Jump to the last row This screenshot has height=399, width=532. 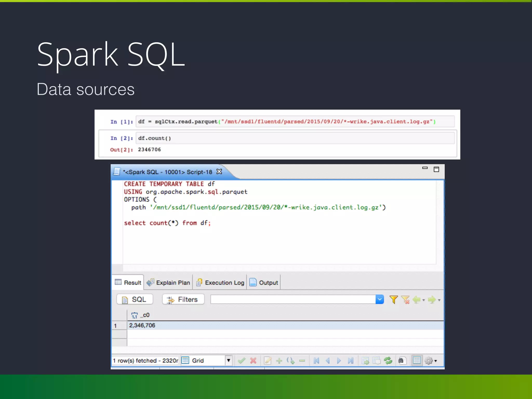pos(350,361)
